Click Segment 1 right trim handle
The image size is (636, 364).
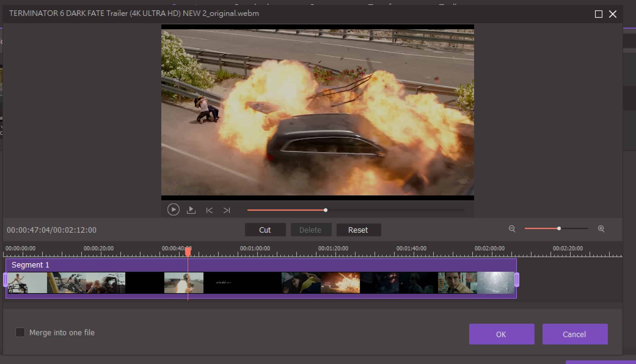point(517,280)
